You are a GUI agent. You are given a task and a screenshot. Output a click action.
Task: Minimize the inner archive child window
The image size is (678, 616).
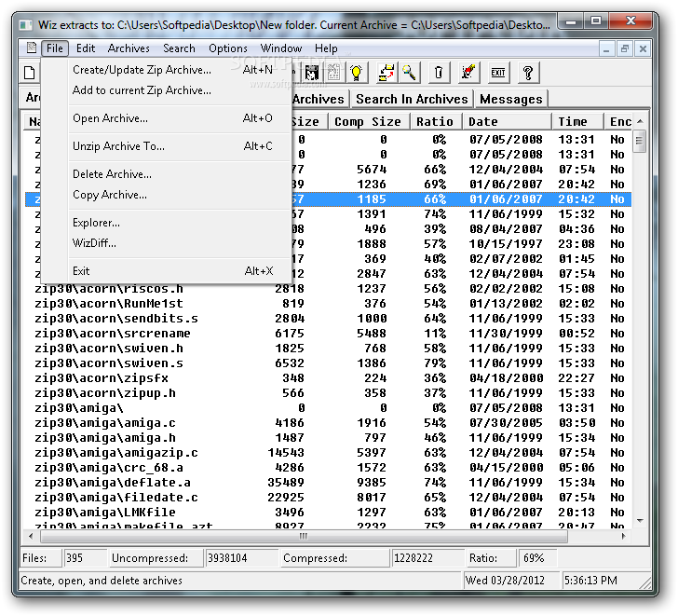[x=606, y=48]
